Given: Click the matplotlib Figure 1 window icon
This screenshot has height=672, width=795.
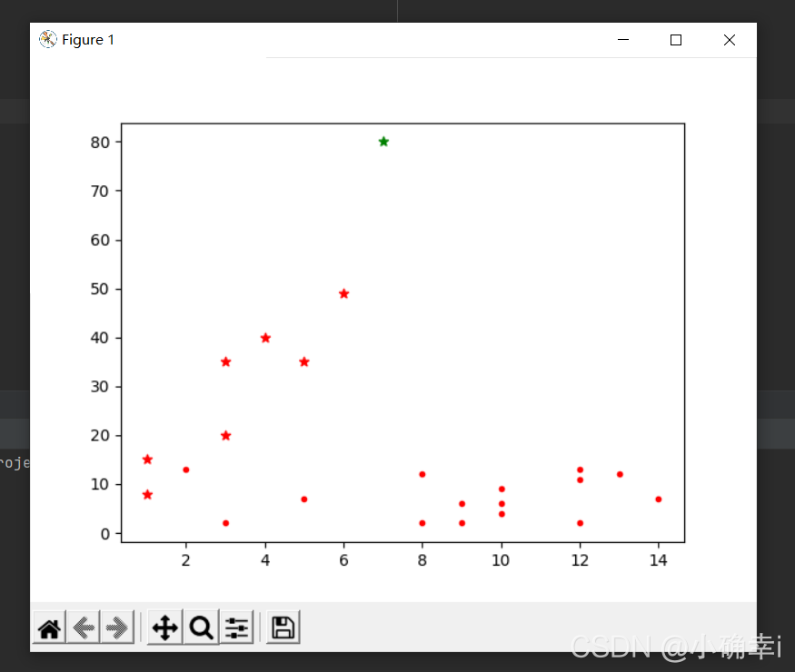Looking at the screenshot, I should tap(47, 40).
